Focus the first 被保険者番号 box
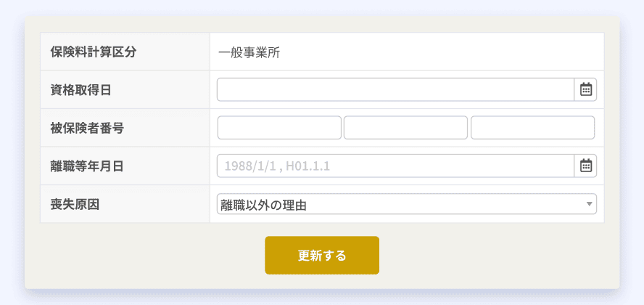The height and width of the screenshot is (305, 644). 279,128
